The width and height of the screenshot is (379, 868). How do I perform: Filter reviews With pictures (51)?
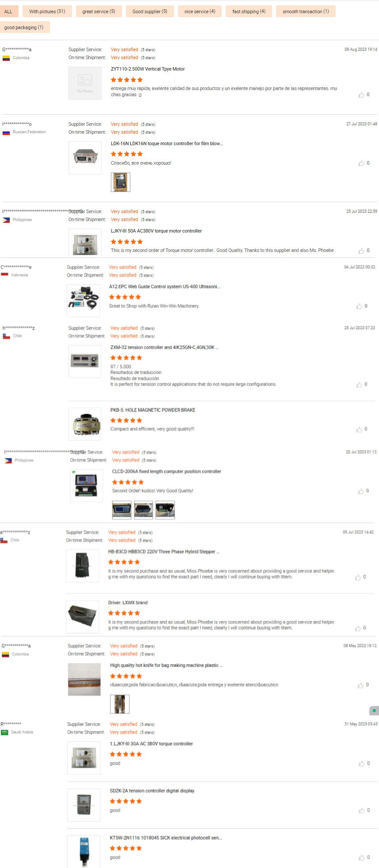(47, 11)
